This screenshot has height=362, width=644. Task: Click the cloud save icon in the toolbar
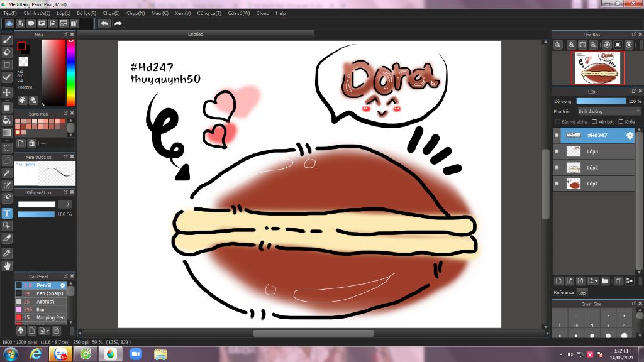pyautogui.click(x=9, y=23)
